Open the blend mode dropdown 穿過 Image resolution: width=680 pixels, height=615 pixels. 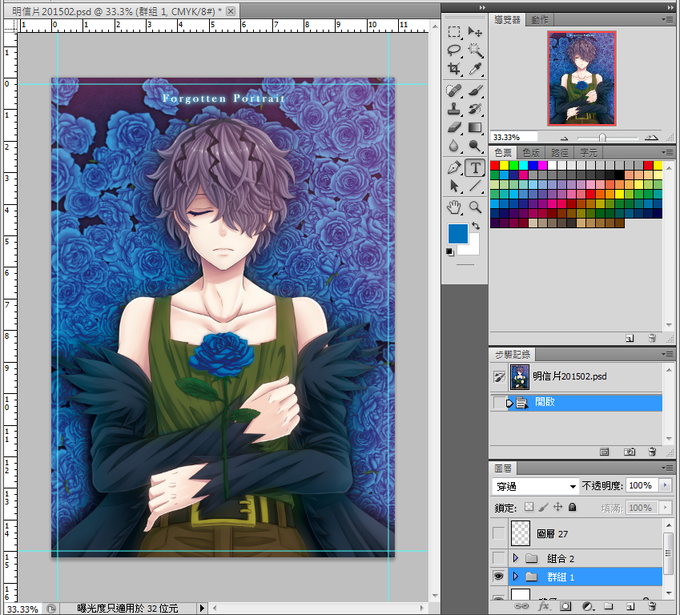pos(536,486)
